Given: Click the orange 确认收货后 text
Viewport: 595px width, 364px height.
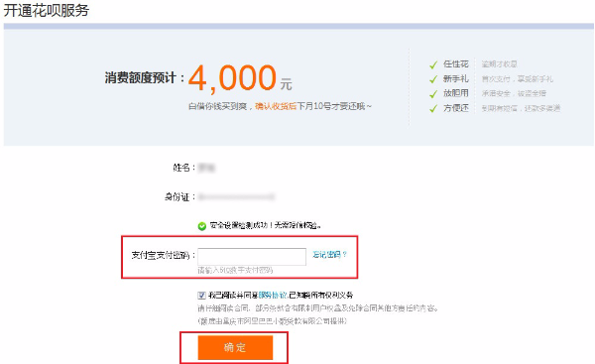Looking at the screenshot, I should click(276, 106).
